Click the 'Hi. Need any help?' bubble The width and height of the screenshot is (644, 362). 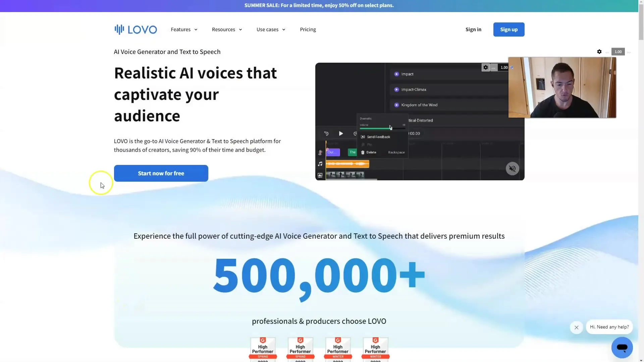pyautogui.click(x=609, y=327)
